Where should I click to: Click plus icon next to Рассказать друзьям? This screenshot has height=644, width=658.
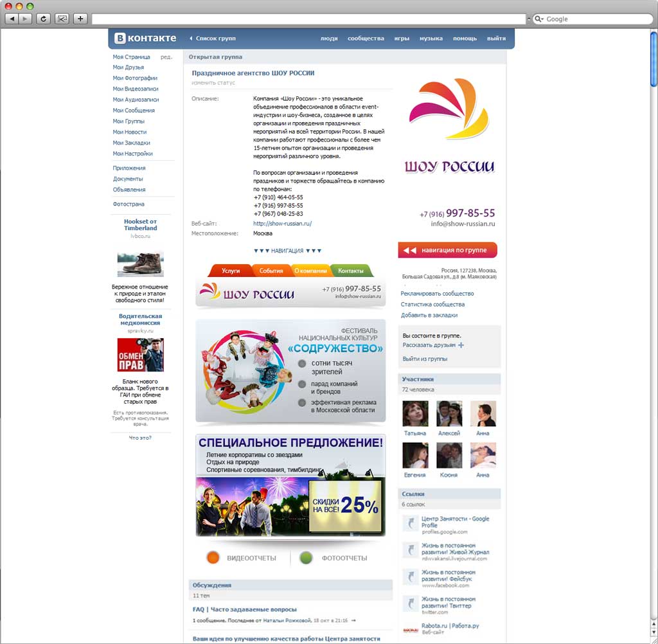[x=461, y=345]
